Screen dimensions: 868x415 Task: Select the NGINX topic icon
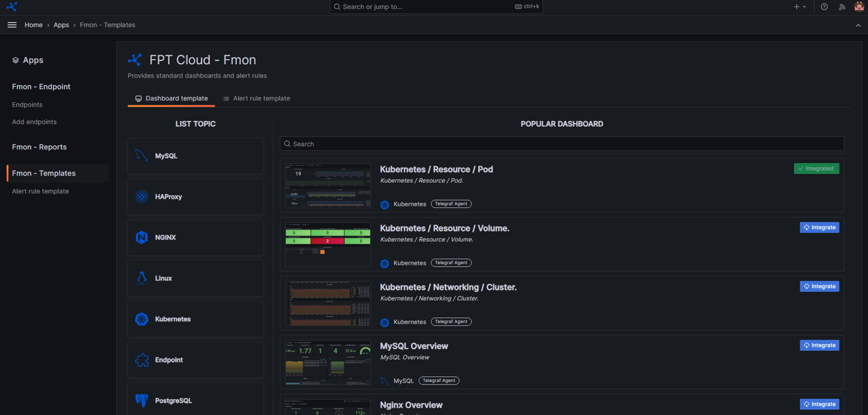pos(141,237)
